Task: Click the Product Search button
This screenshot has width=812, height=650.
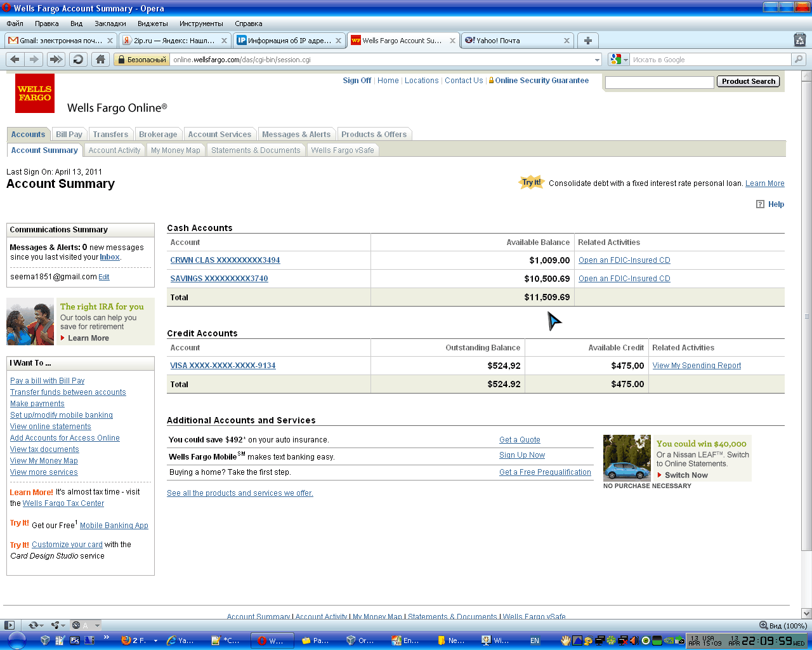Action: (749, 81)
